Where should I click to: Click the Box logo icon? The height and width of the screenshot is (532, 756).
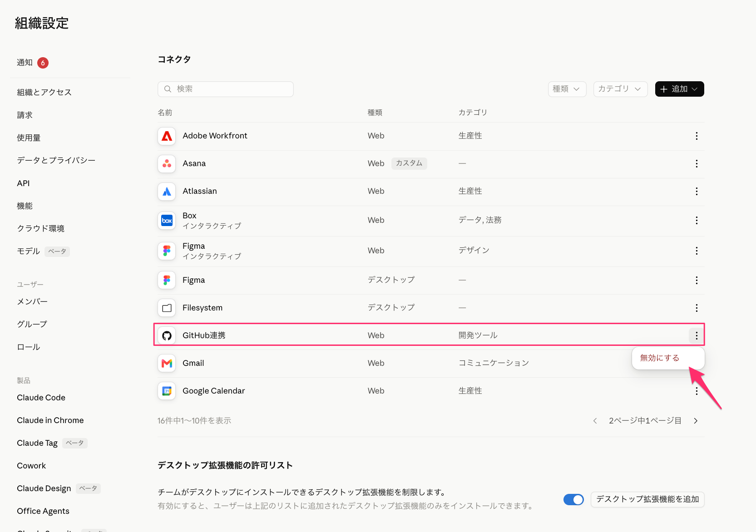167,221
